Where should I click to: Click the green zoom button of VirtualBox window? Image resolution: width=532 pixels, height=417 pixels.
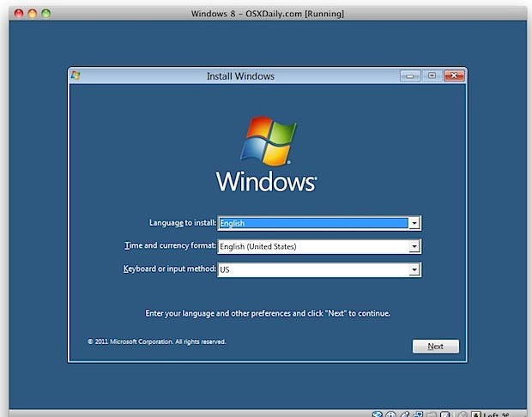[x=46, y=14]
